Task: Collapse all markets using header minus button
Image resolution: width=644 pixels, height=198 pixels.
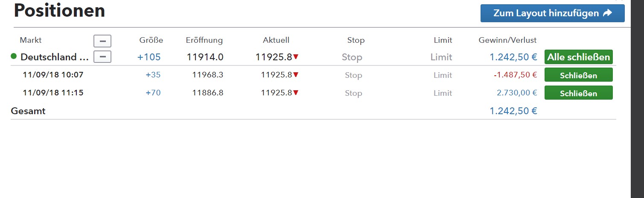Action: 102,41
